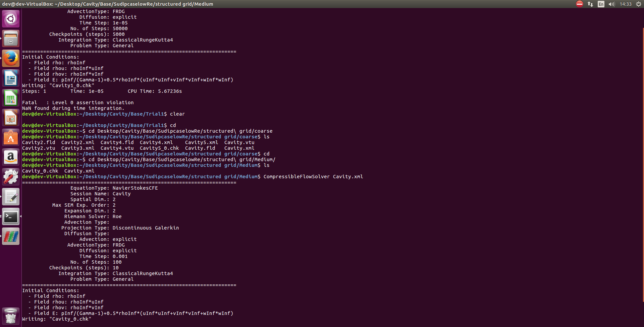
Task: Show calendar from the 14:33 clock
Action: [x=626, y=4]
